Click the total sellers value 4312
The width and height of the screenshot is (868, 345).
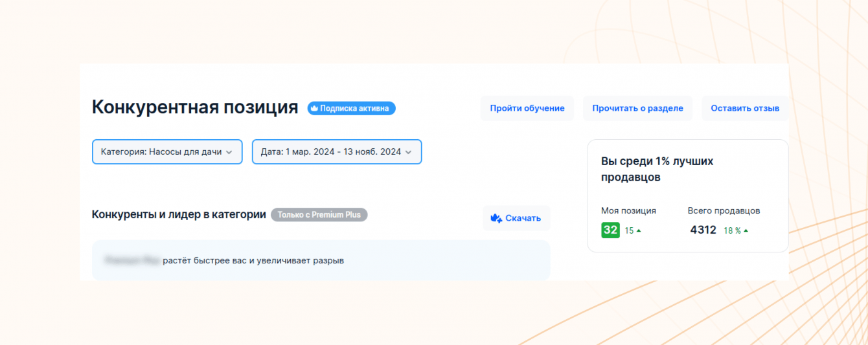703,230
